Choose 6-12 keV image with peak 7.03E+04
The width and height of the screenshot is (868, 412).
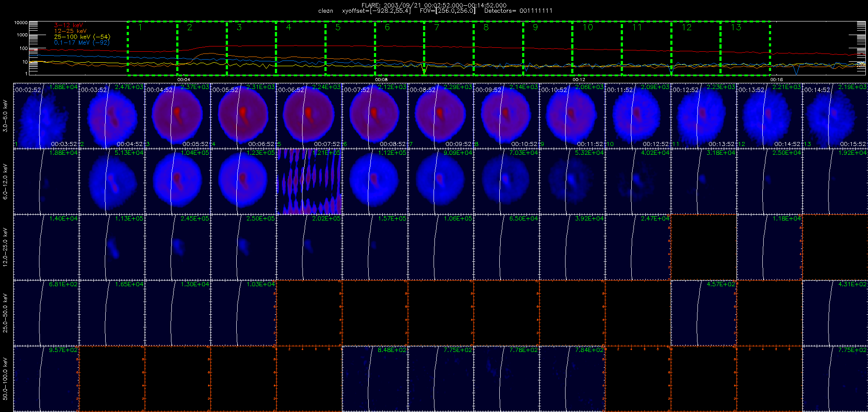(507, 181)
